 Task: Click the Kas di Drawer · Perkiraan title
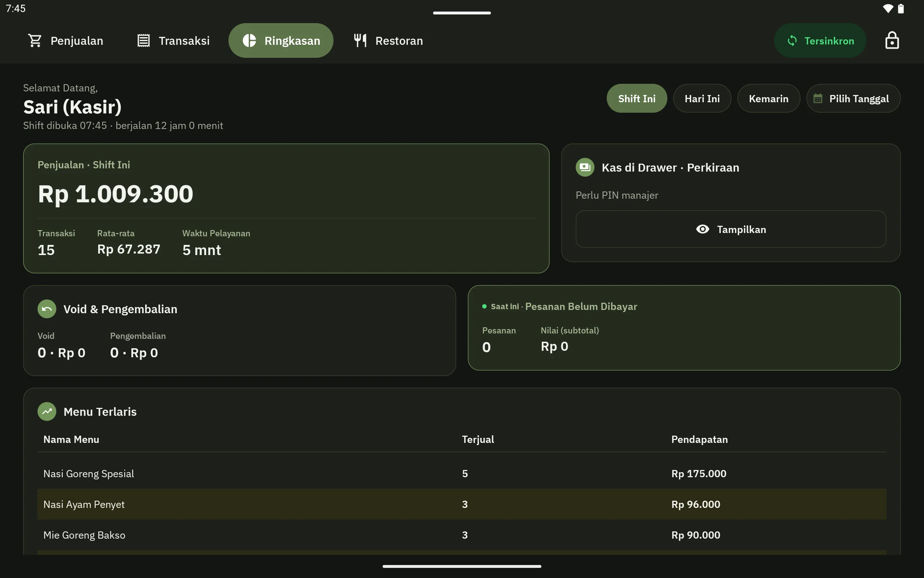pyautogui.click(x=670, y=167)
